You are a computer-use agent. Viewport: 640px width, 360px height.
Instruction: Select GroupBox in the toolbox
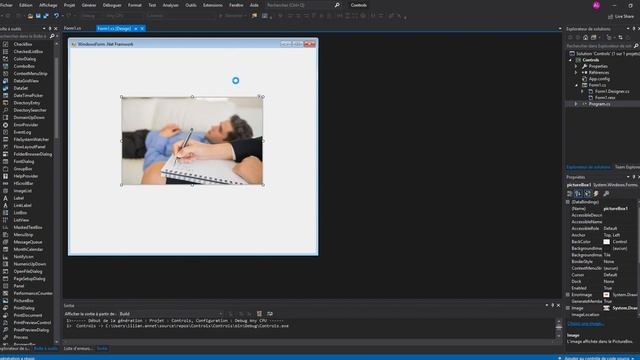23,169
